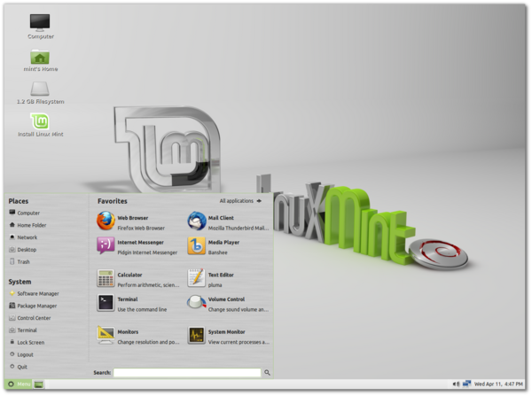Screen dimensions: 532x396
Task: Open Control Center from System list
Action: [x=35, y=317]
